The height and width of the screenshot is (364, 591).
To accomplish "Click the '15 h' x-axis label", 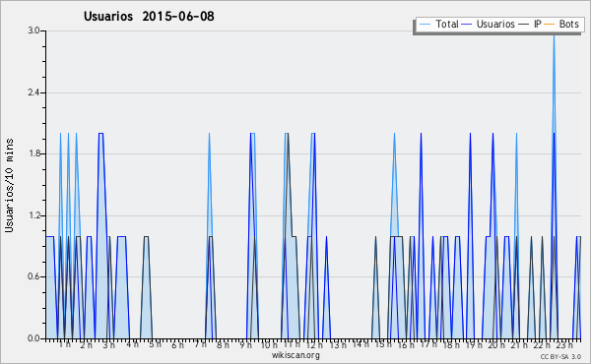I will tap(383, 344).
